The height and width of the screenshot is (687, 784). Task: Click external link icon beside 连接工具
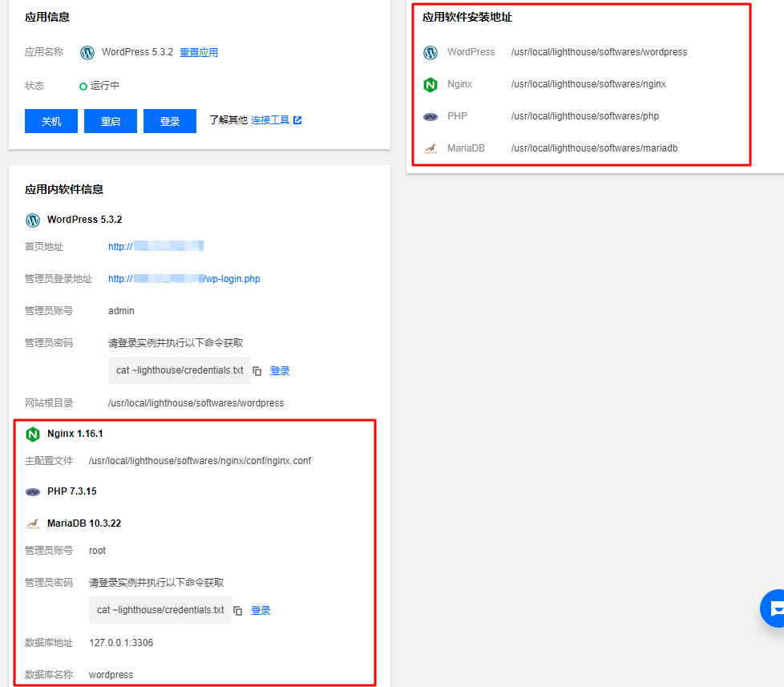tap(297, 120)
